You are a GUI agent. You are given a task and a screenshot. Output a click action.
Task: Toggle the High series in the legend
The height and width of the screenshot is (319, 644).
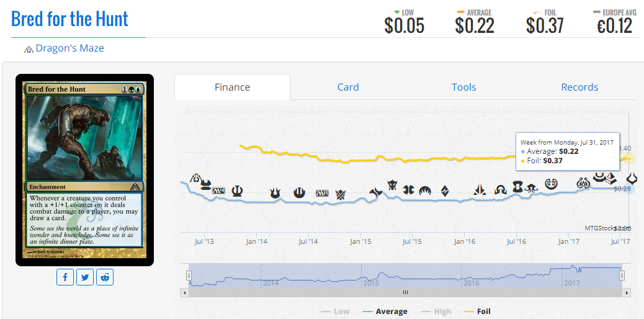436,312
